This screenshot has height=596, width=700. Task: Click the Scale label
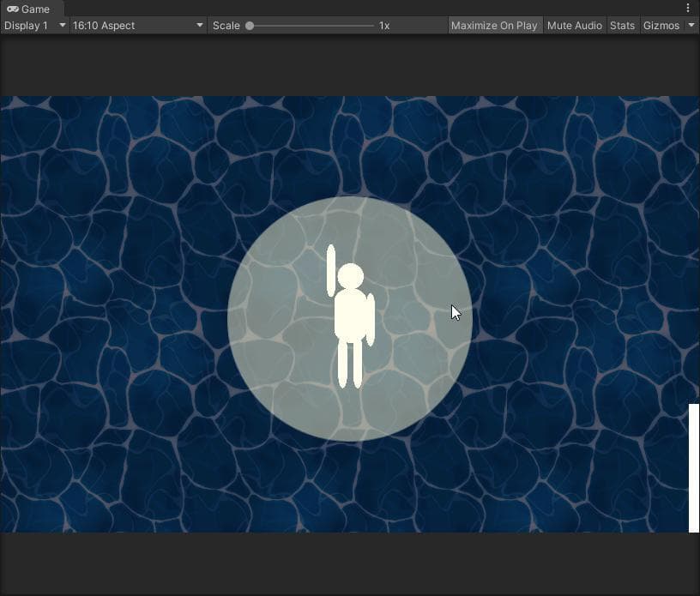point(226,26)
